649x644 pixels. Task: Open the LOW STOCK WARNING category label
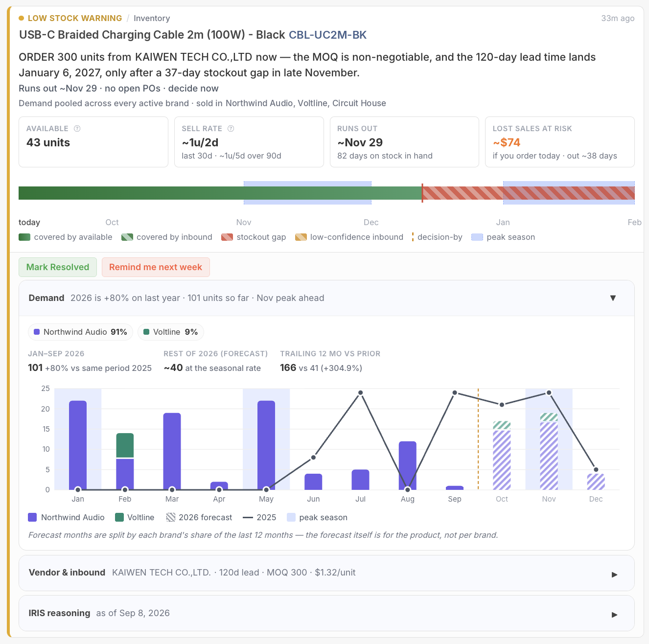(x=75, y=18)
